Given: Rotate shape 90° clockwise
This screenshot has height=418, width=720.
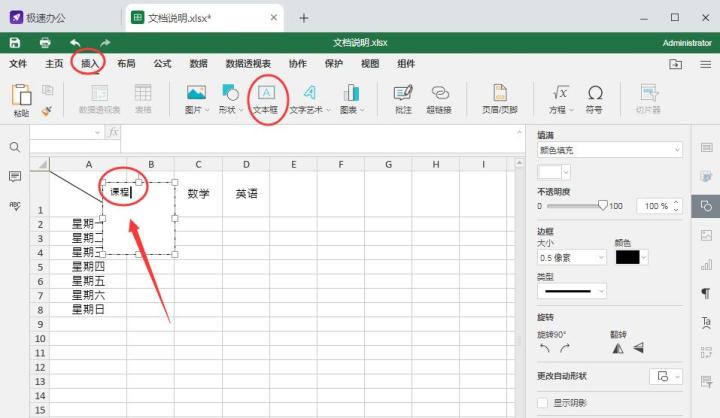Looking at the screenshot, I should [565, 348].
